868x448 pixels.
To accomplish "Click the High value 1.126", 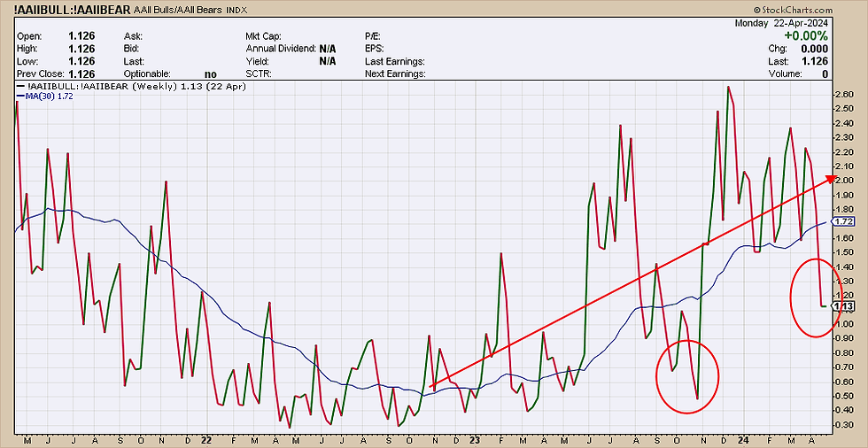I will point(81,49).
